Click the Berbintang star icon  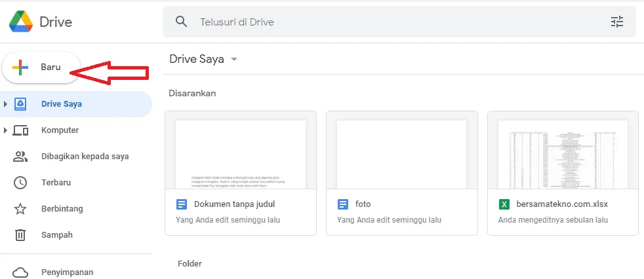pos(20,209)
